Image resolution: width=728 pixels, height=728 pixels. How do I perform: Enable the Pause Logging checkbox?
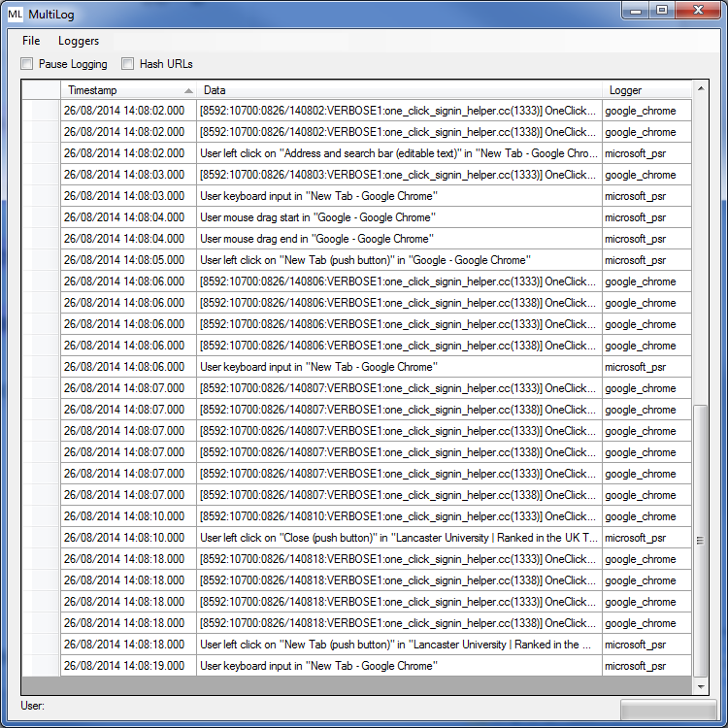click(x=27, y=64)
